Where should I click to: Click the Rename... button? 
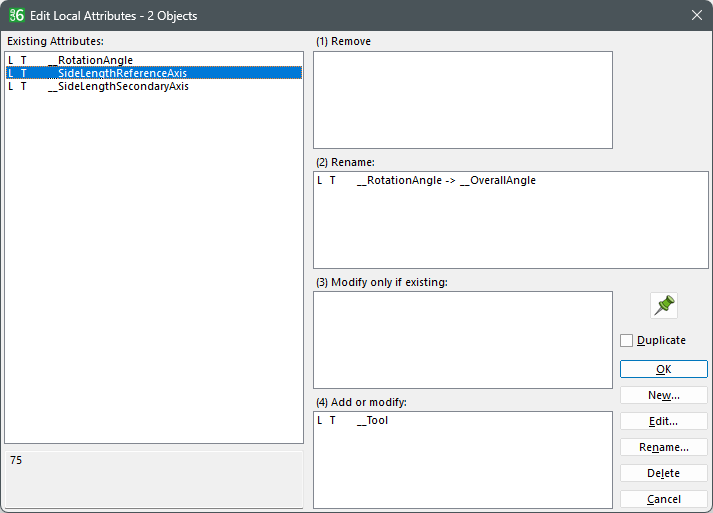pos(663,447)
